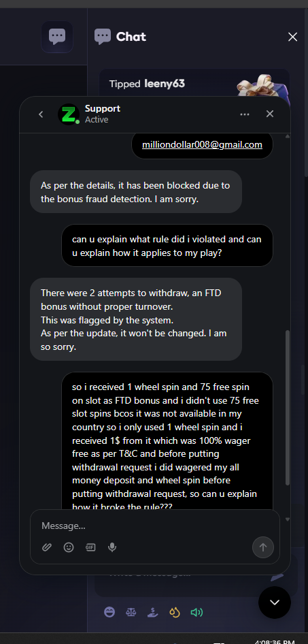This screenshot has height=644, width=308.
Task: Toggle chat sound with the green speaker icon
Action: tap(196, 613)
